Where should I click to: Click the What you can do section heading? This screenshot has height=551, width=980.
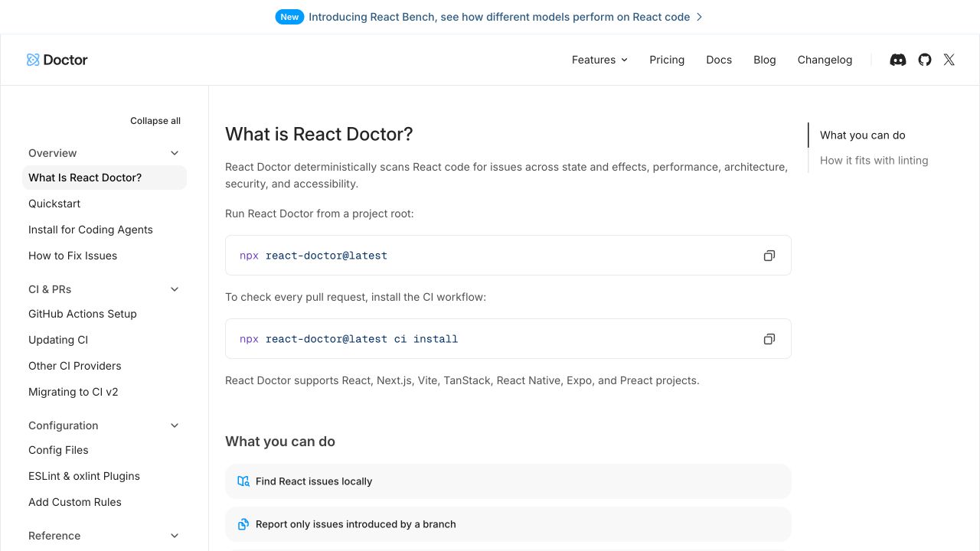point(280,442)
